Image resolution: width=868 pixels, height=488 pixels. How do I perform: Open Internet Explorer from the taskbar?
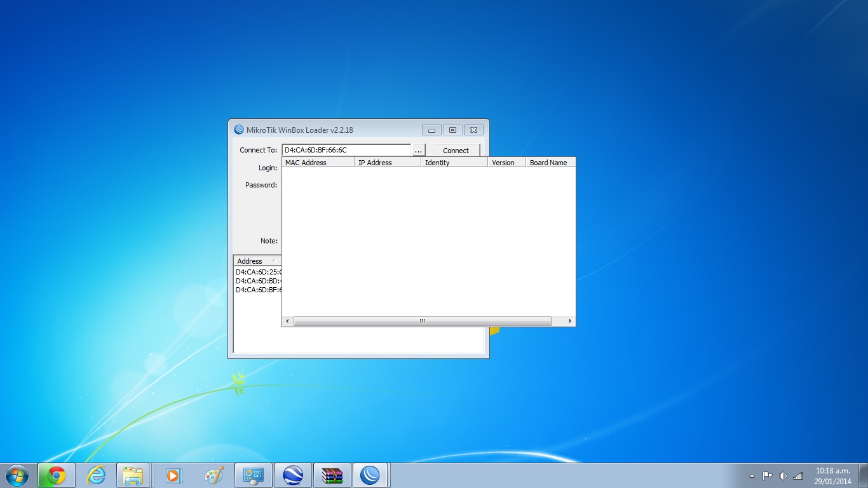coord(96,475)
